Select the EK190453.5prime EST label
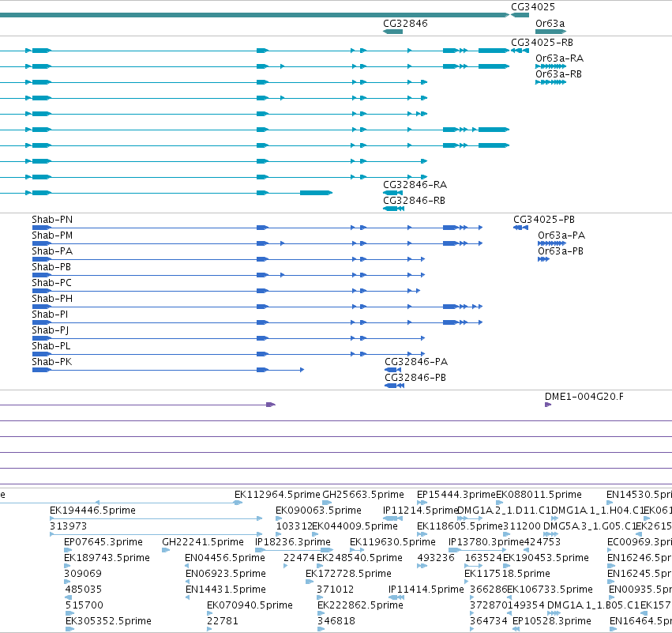Screen dimensions: 672x633 point(546,558)
